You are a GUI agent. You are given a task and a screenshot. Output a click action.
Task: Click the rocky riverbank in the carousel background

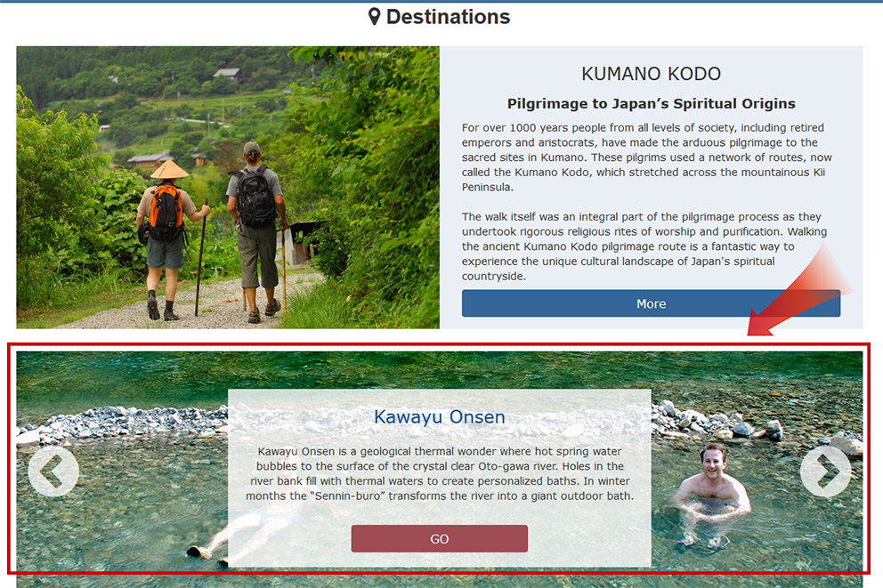[x=121, y=422]
